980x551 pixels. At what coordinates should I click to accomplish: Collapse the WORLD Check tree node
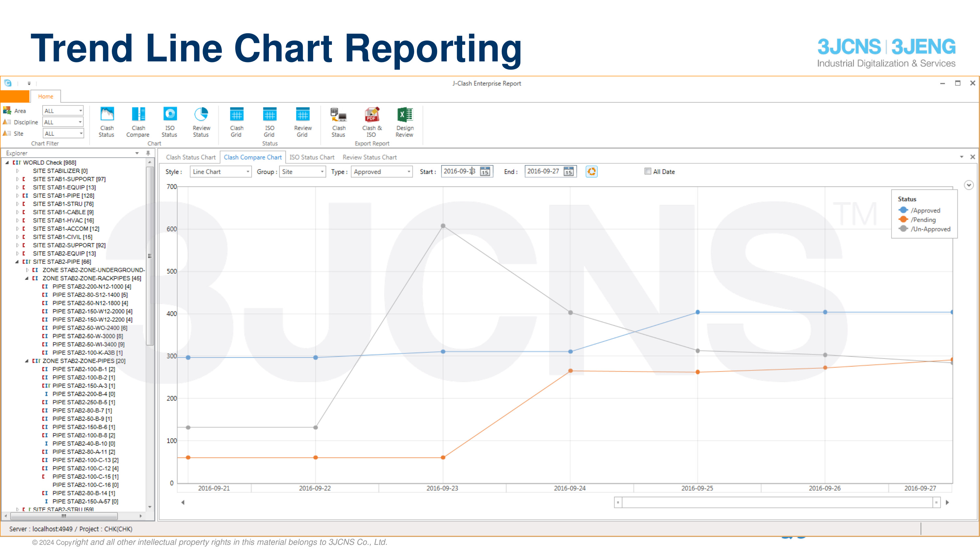tap(7, 162)
